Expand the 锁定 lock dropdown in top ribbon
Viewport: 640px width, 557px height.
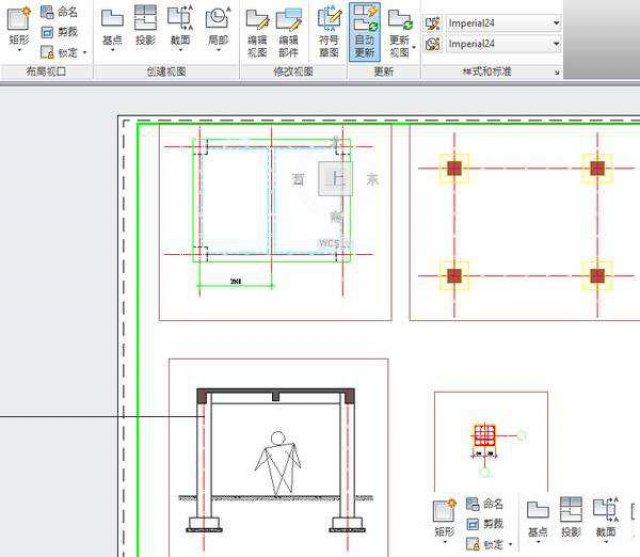(85, 52)
